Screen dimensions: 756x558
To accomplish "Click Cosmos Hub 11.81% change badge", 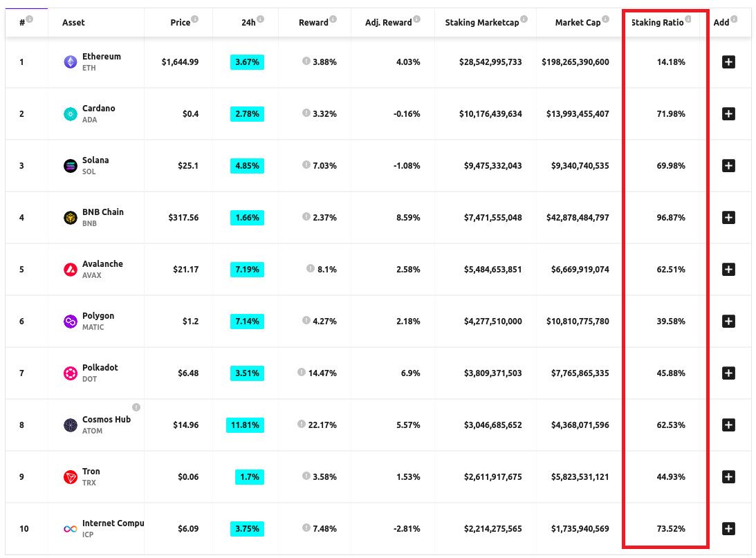I will (x=245, y=425).
